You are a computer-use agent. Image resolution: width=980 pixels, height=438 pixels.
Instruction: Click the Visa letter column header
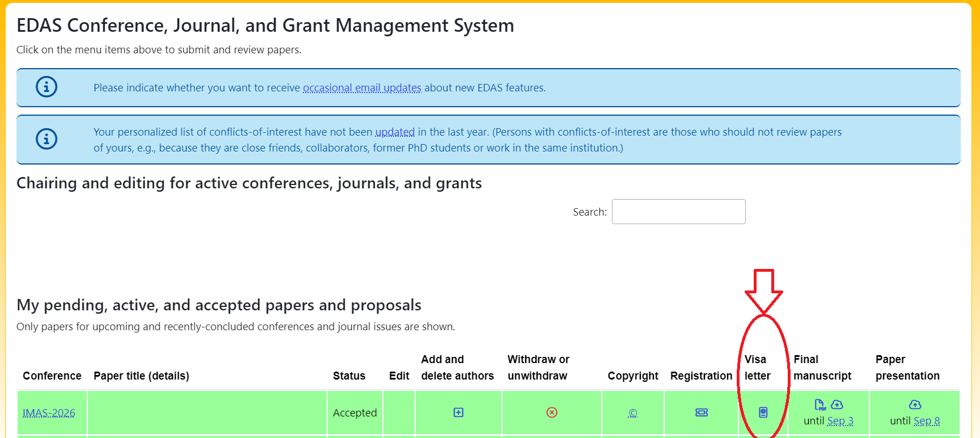click(x=757, y=368)
